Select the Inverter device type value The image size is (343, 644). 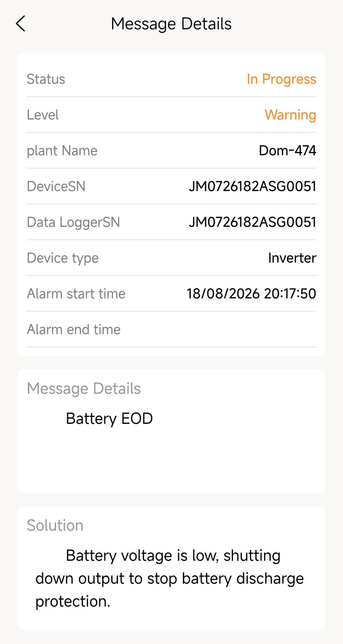click(x=292, y=258)
